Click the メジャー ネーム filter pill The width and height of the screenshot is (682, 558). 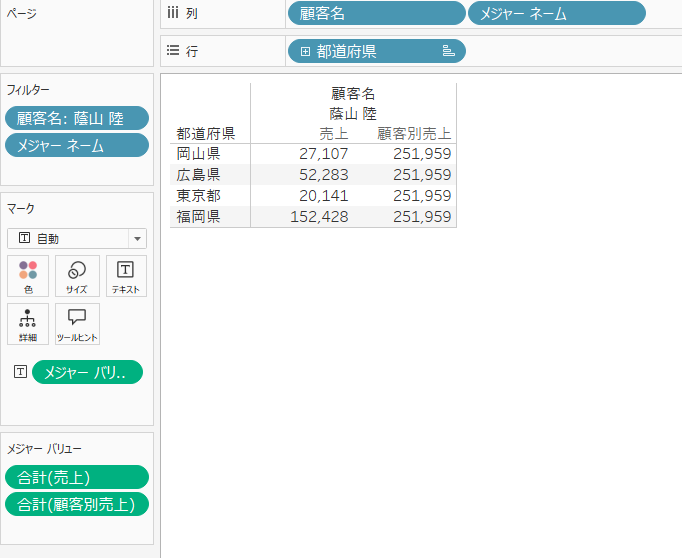77,145
